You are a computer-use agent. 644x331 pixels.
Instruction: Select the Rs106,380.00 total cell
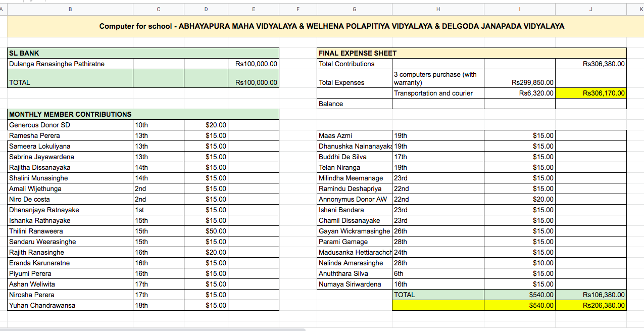point(591,295)
